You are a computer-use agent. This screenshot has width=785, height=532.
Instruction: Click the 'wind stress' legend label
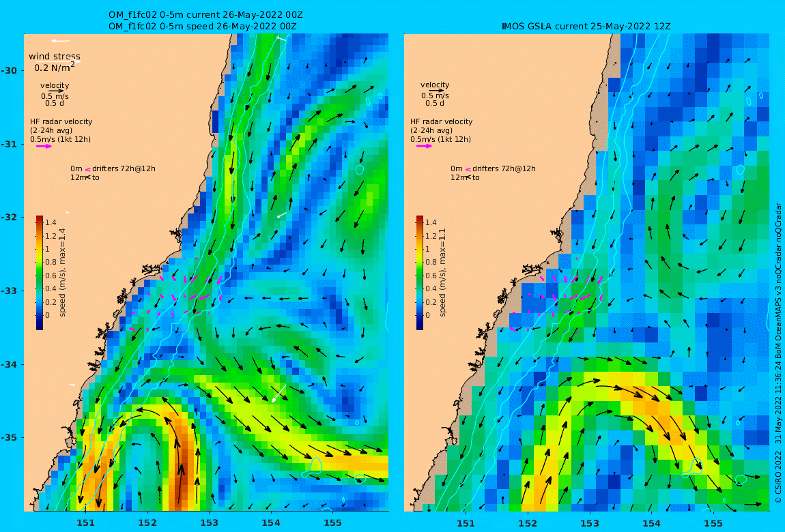[55, 57]
